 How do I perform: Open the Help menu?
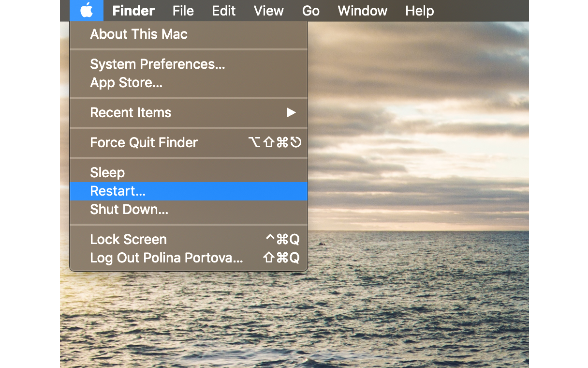coord(420,11)
